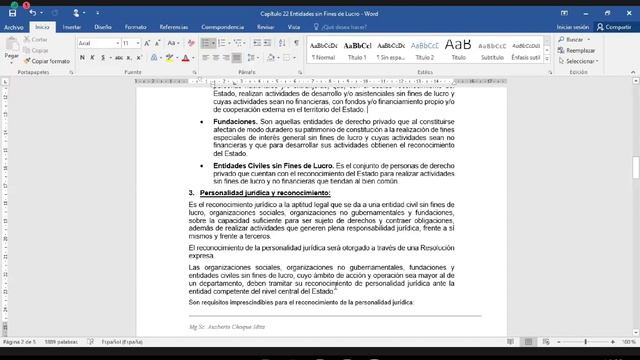Viewport: 640px width, 360px height.
Task: Toggle bold formatting N
Action: click(x=82, y=58)
